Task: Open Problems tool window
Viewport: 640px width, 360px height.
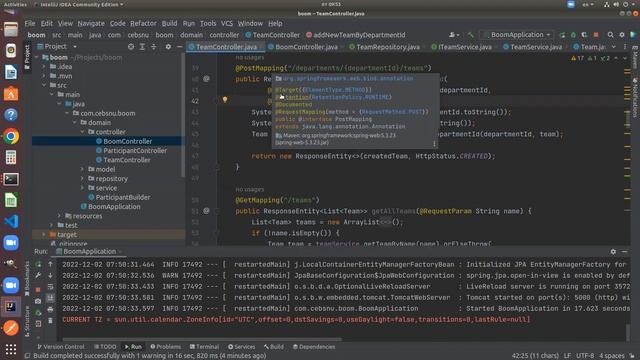Action: (x=165, y=347)
